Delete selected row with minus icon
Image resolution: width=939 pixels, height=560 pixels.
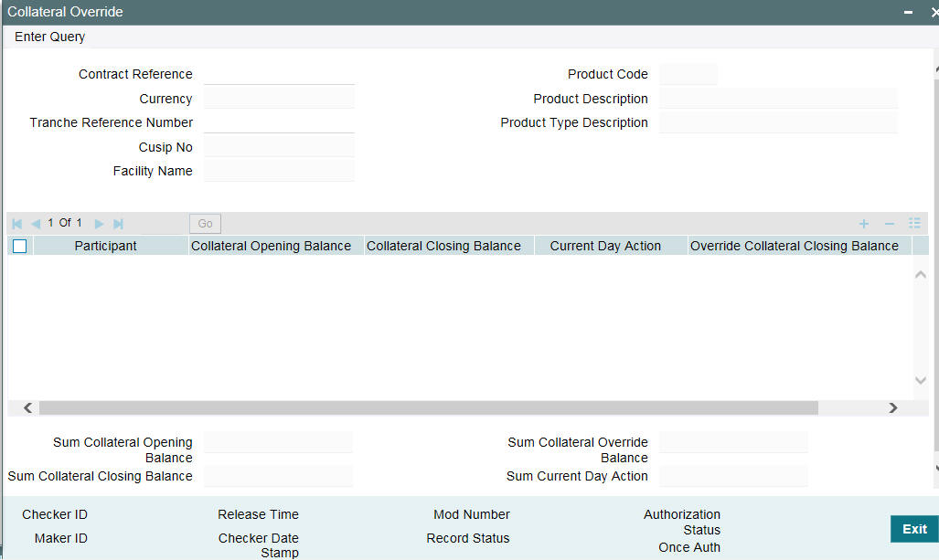(x=890, y=224)
